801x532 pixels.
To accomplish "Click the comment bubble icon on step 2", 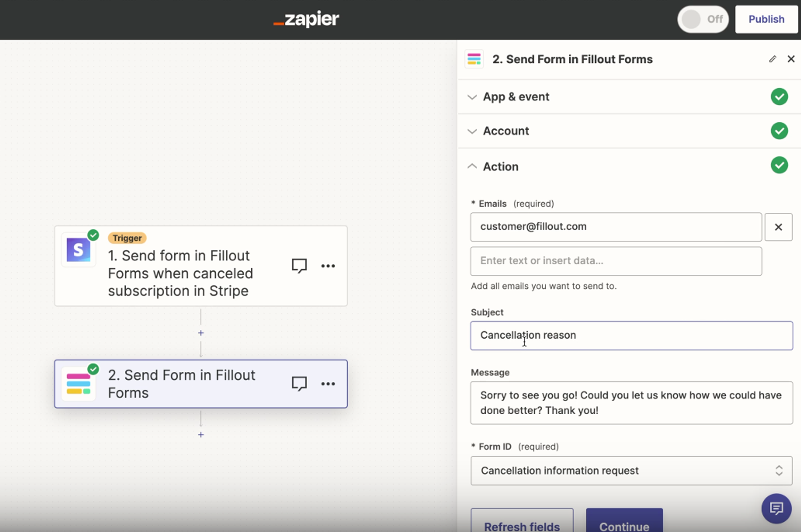I will click(299, 383).
